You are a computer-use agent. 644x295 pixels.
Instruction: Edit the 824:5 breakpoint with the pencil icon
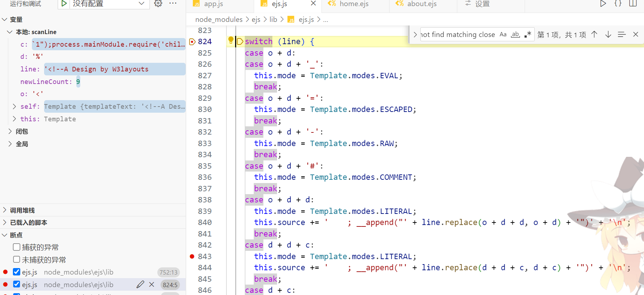(140, 285)
